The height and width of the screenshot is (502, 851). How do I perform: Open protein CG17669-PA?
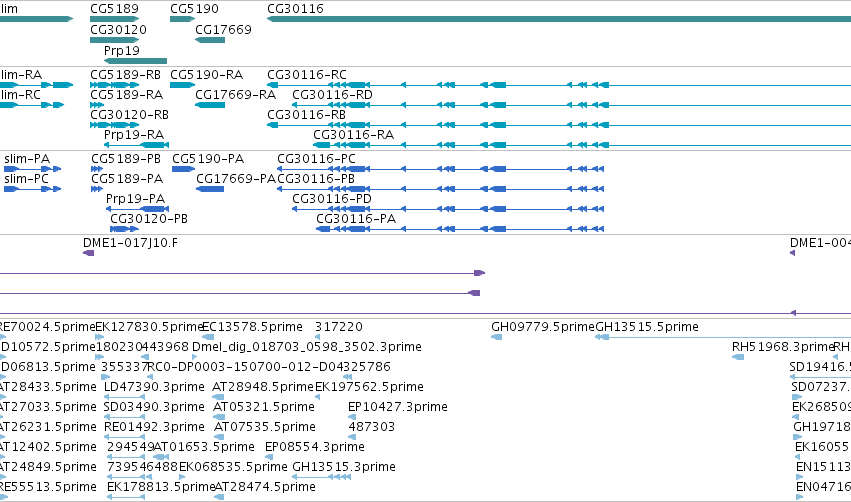(236, 179)
